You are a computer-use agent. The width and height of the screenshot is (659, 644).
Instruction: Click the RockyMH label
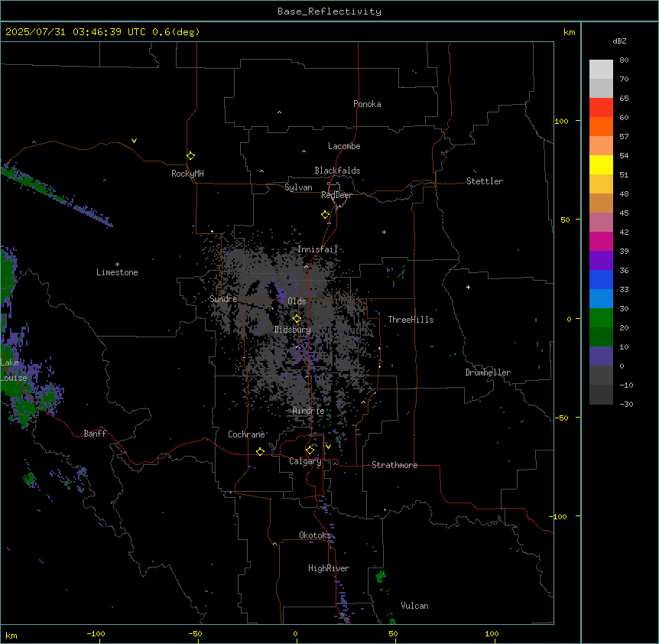pyautogui.click(x=187, y=174)
